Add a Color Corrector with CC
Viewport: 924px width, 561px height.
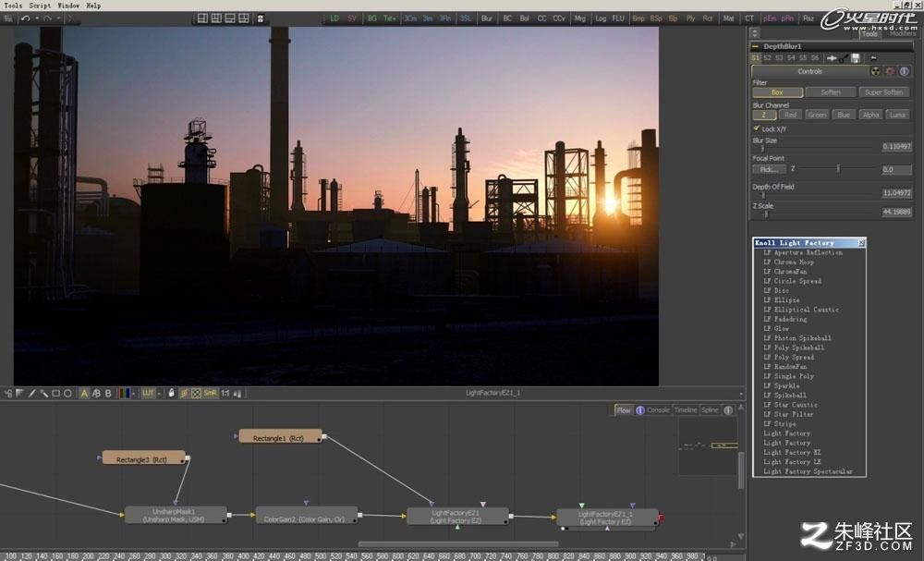(x=541, y=18)
